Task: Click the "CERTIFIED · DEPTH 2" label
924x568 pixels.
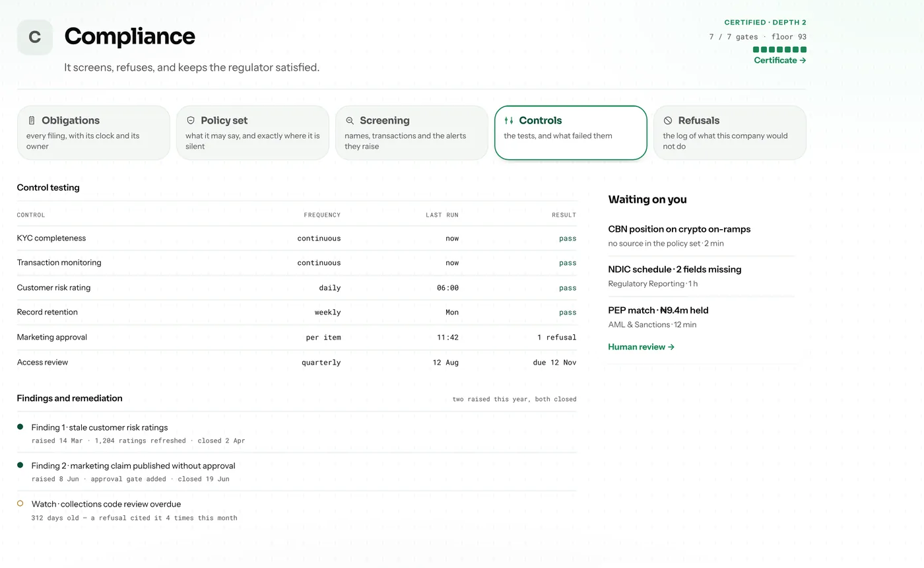Action: pos(765,22)
